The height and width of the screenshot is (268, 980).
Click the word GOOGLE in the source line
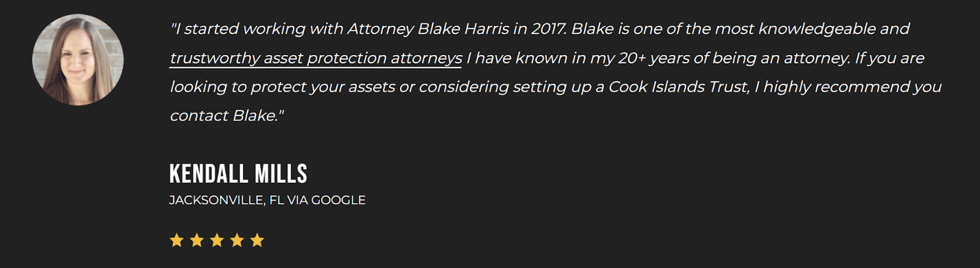(x=338, y=200)
